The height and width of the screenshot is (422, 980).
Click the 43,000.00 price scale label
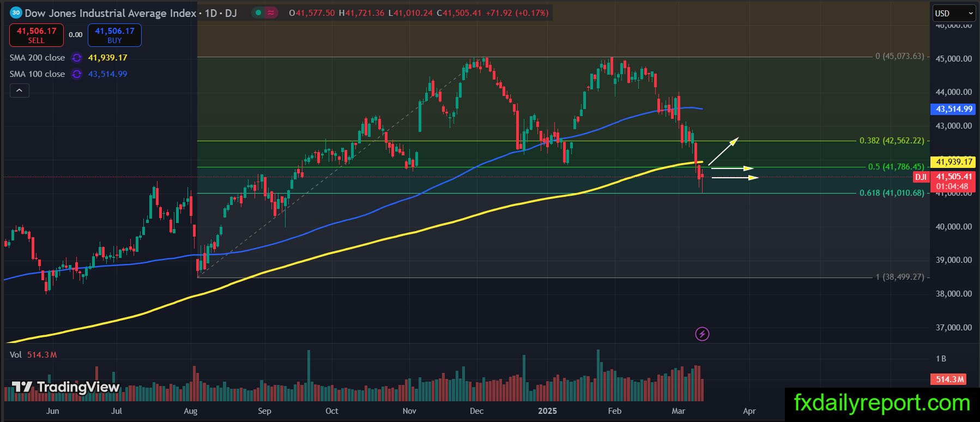click(954, 126)
